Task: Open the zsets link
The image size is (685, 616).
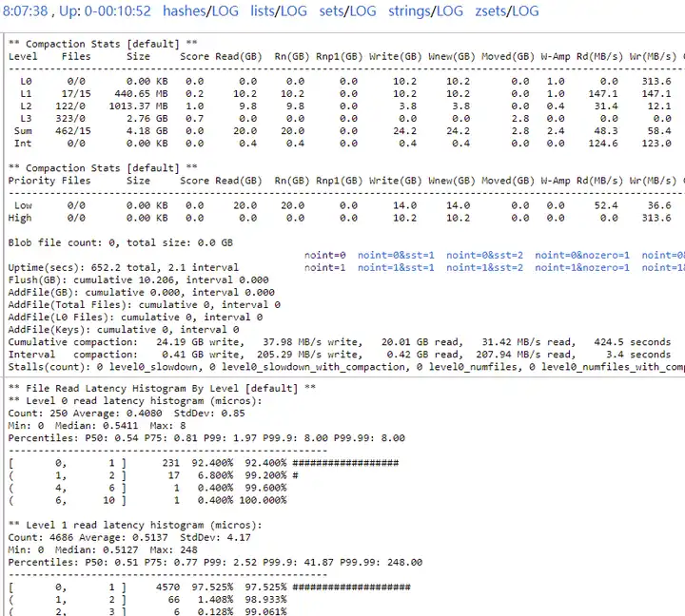Action: coord(491,10)
